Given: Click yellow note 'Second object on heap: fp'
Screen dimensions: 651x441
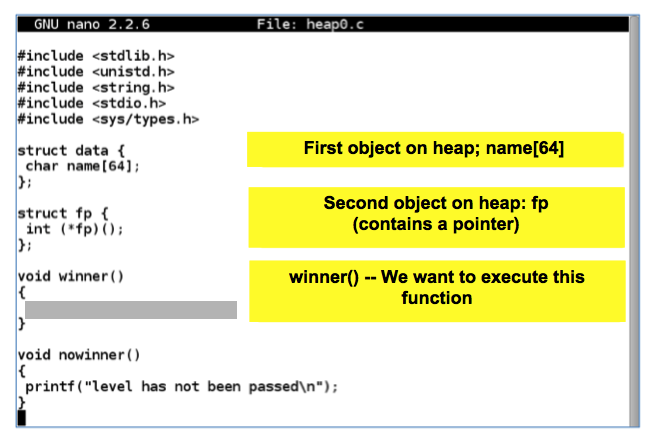Looking at the screenshot, I should pos(436,215).
